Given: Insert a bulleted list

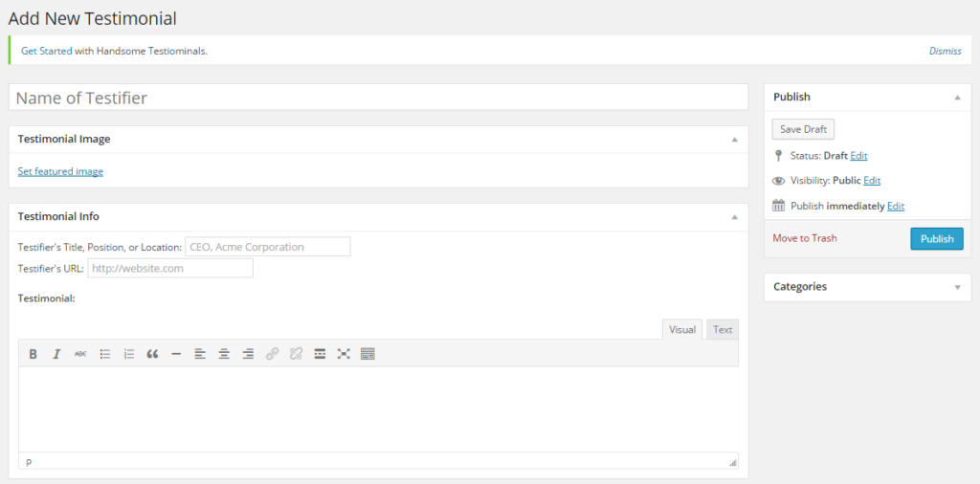Looking at the screenshot, I should [x=105, y=354].
